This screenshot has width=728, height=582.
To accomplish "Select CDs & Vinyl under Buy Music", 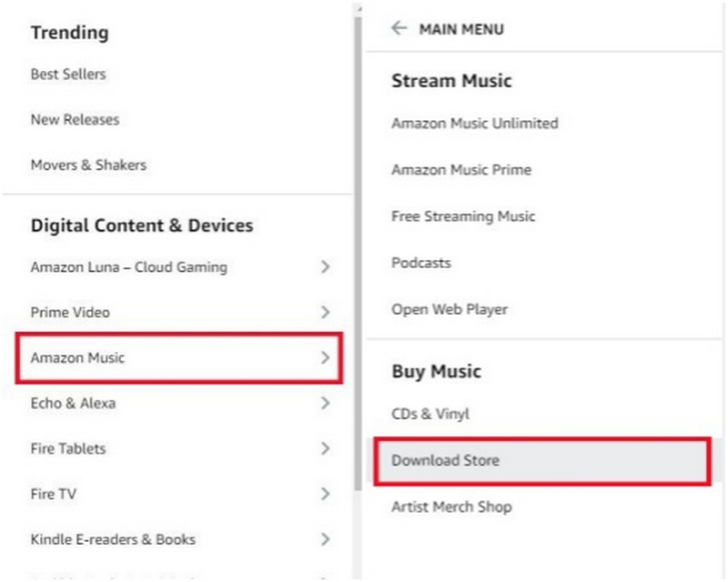I will (x=430, y=415).
